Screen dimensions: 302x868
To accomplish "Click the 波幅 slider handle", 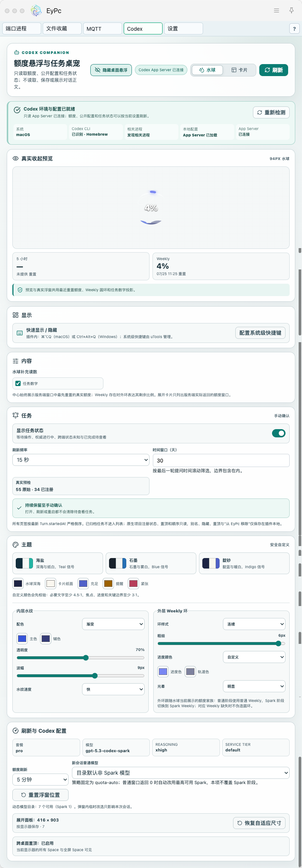I will (x=95, y=676).
